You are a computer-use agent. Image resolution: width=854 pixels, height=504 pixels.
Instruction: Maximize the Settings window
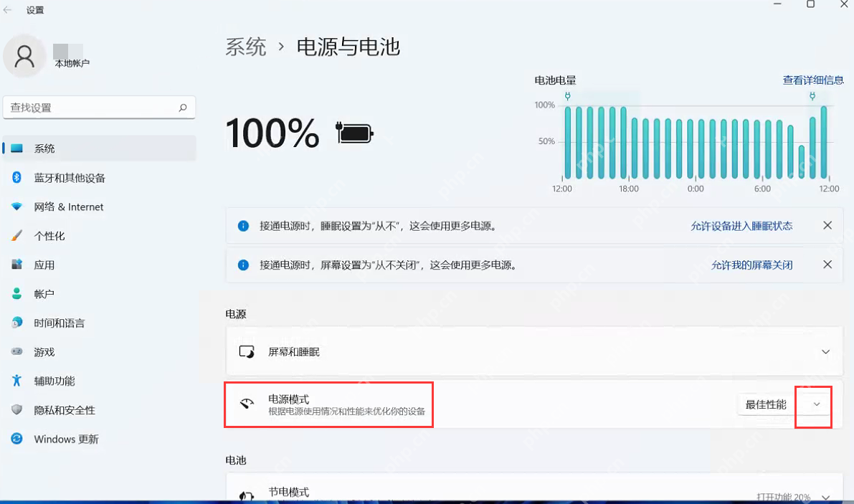click(810, 4)
